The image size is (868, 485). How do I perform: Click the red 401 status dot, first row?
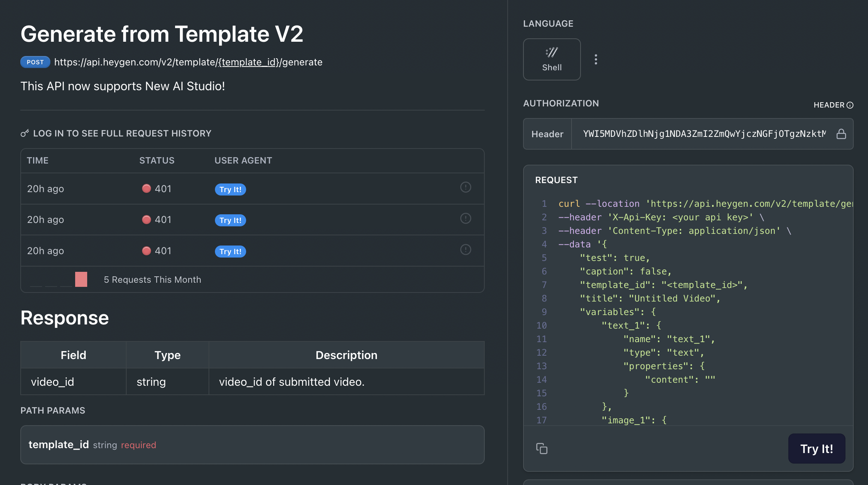coord(147,188)
